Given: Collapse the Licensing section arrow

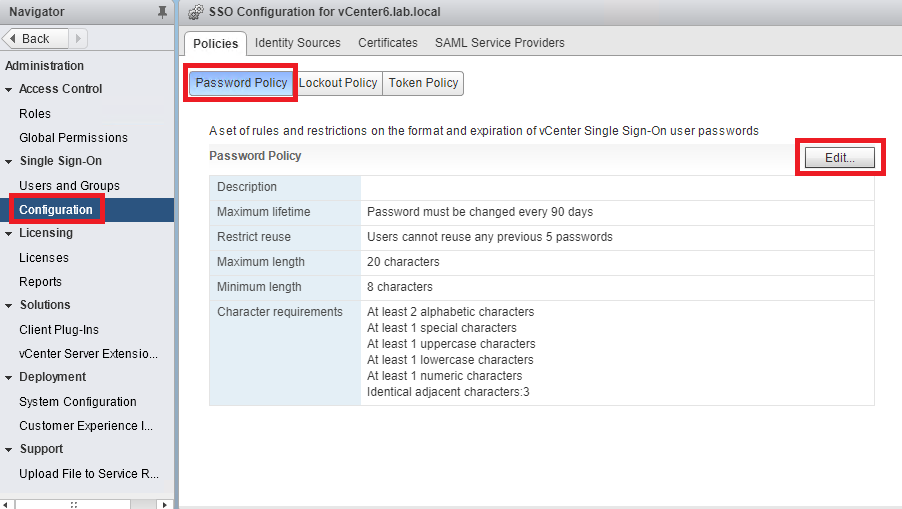Looking at the screenshot, I should (9, 233).
